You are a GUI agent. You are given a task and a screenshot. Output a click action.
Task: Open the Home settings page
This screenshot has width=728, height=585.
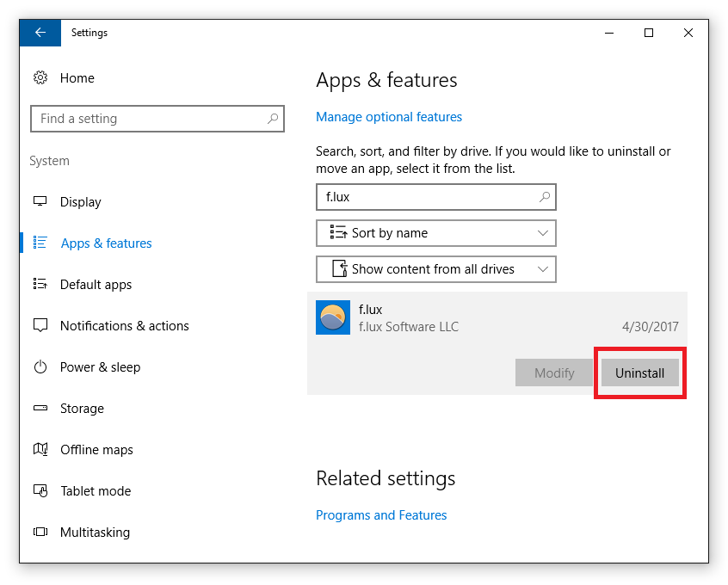[x=77, y=78]
